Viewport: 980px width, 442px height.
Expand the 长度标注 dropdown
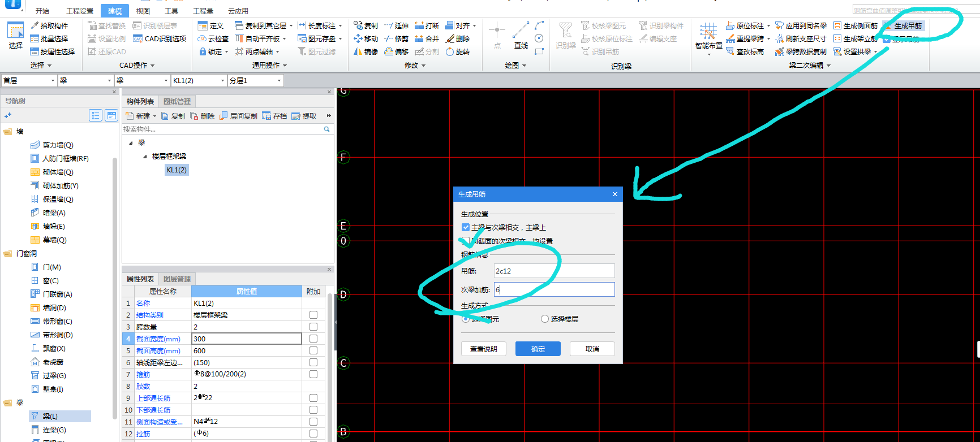coord(341,25)
